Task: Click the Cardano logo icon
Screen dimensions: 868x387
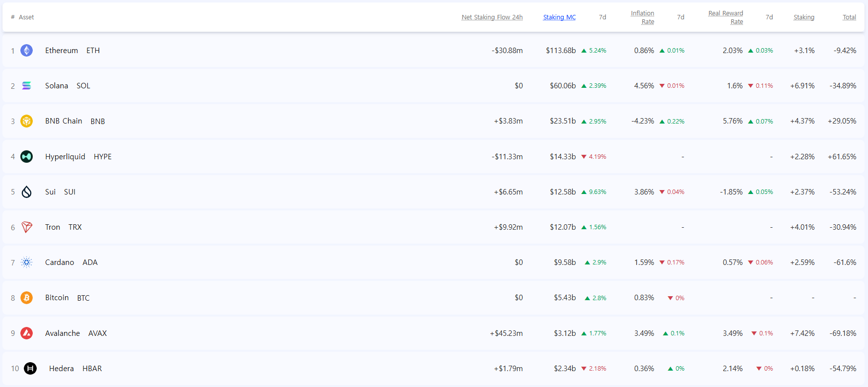Action: (27, 262)
